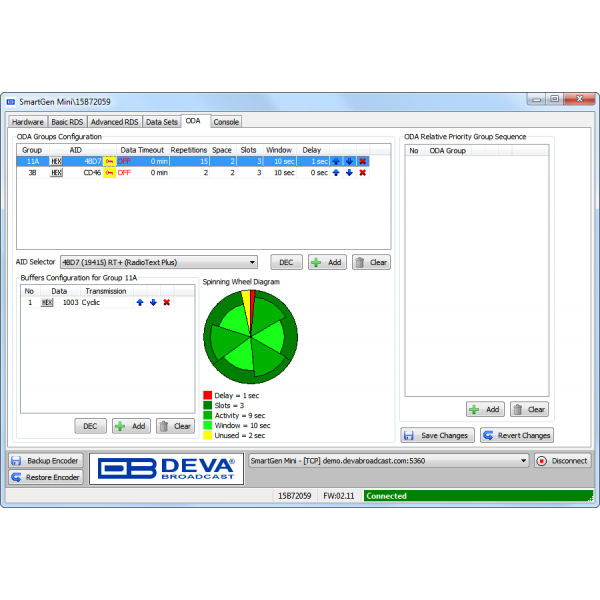Move group 11A row down
Viewport: 600px width, 600px height.
tap(349, 161)
